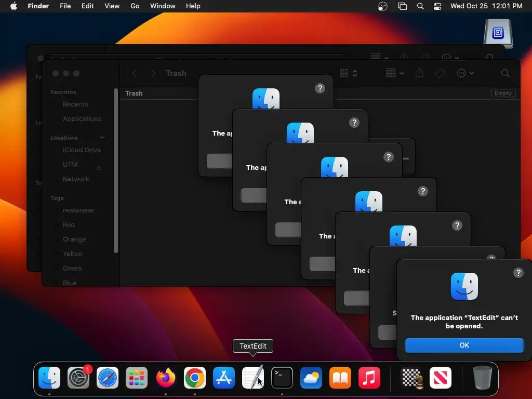532x399 pixels.
Task: Open the App Store from the Dock
Action: click(x=224, y=378)
